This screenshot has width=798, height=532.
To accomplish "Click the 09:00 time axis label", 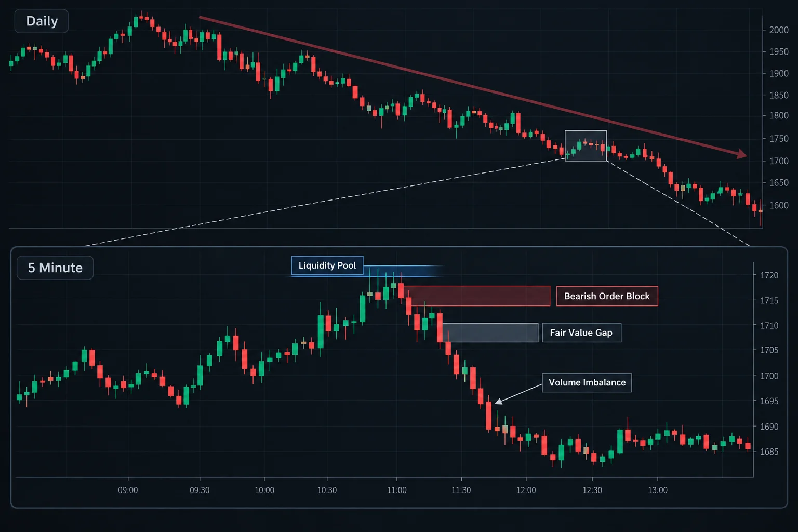I will tap(128, 490).
